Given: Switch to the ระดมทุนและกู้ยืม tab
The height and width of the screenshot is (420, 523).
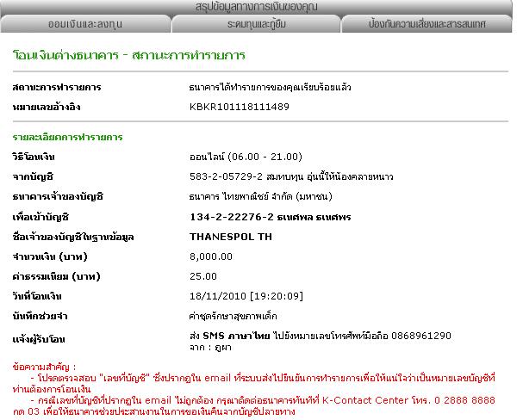Looking at the screenshot, I should tap(259, 25).
